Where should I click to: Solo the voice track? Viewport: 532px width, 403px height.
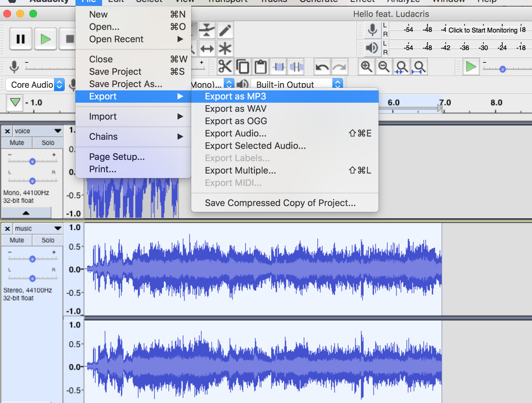tap(48, 143)
